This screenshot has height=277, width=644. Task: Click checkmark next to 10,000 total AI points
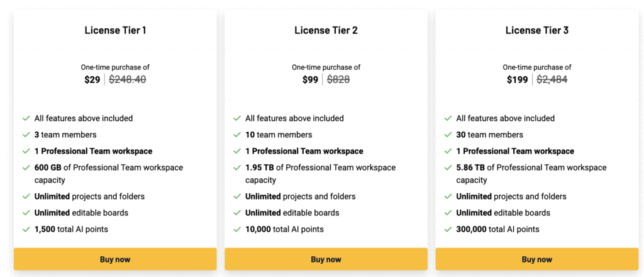pos(237,229)
